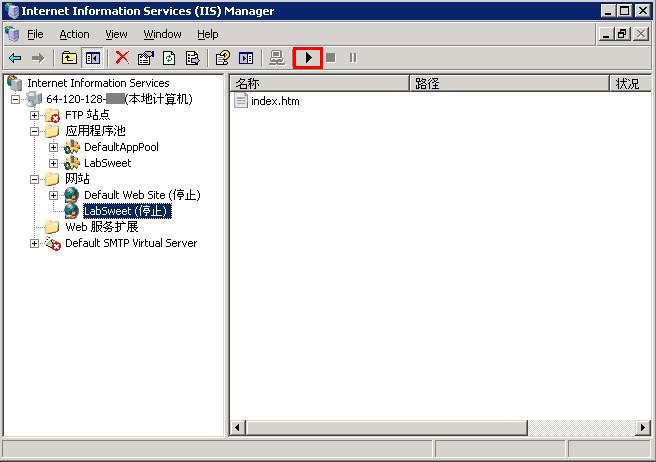Image resolution: width=656 pixels, height=462 pixels.
Task: Expand the FTP 站点 tree node
Action: click(x=35, y=115)
